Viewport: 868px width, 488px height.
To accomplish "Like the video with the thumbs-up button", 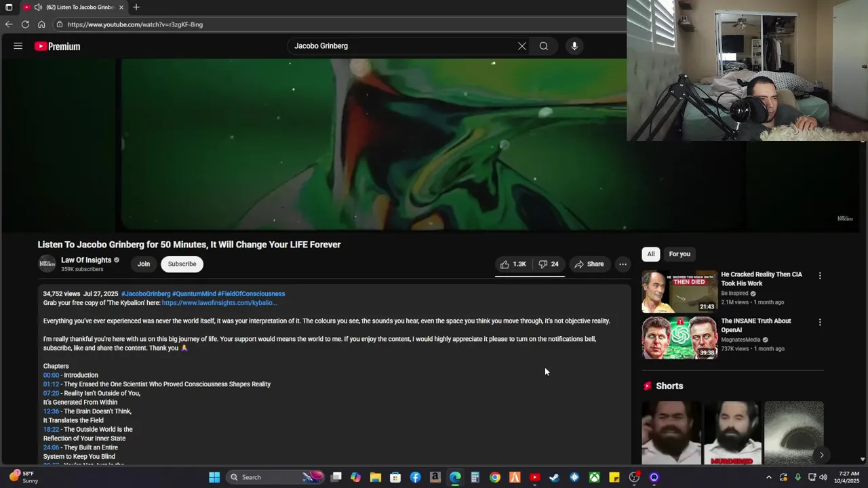I will (513, 264).
